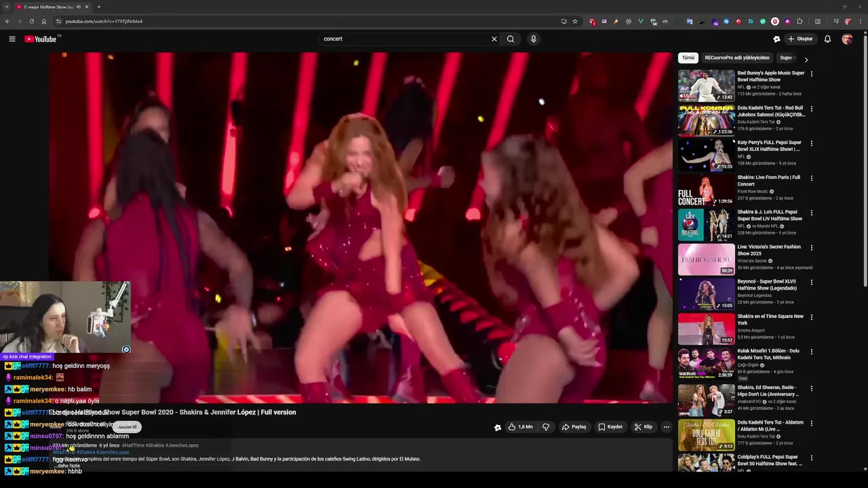Open more actions ellipsis under video
This screenshot has height=488, width=868.
[667, 427]
